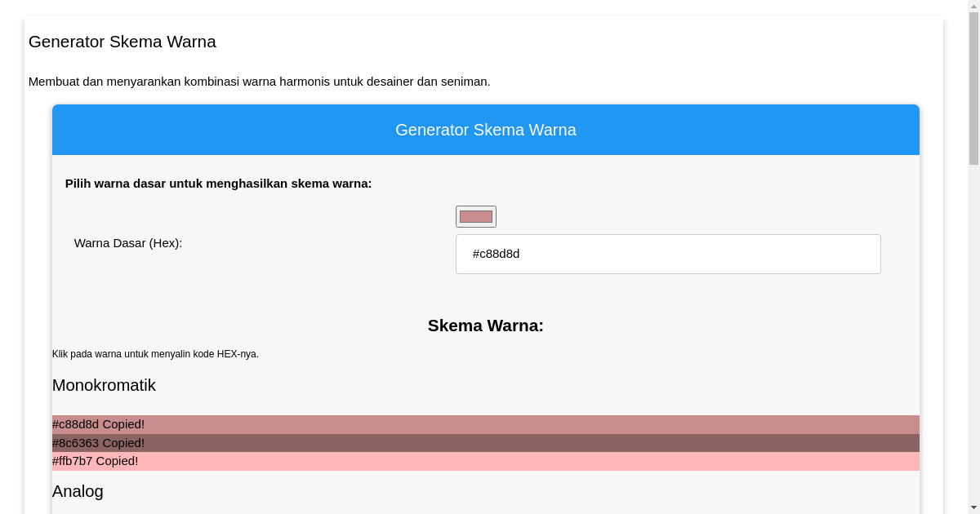Click the bold Pilih warna dasar instruction

pyautogui.click(x=218, y=184)
